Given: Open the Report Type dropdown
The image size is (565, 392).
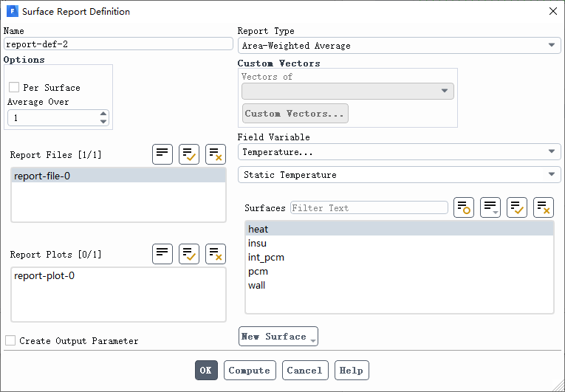Looking at the screenshot, I should point(399,45).
